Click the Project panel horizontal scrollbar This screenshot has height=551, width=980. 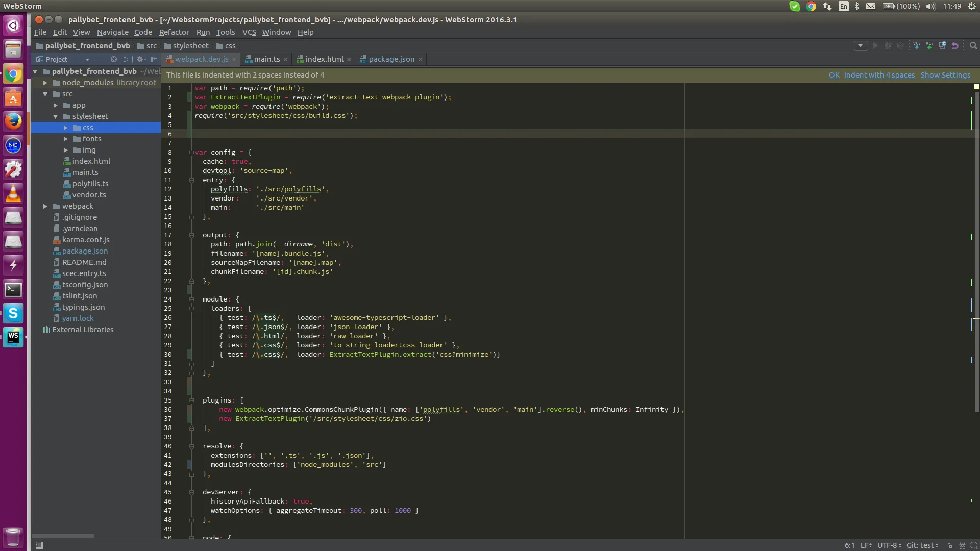tap(63, 536)
